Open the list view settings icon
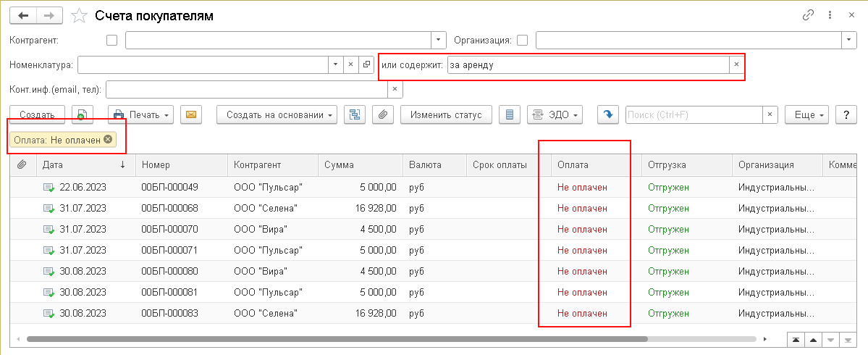This screenshot has height=355, width=868. click(x=509, y=114)
